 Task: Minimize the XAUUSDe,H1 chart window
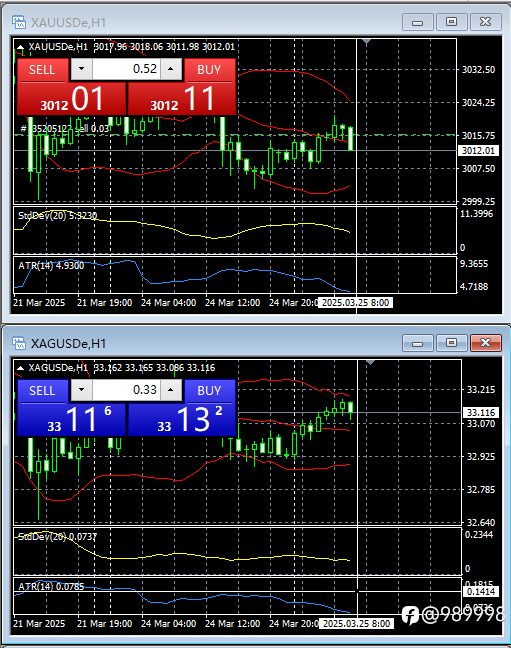tap(418, 22)
